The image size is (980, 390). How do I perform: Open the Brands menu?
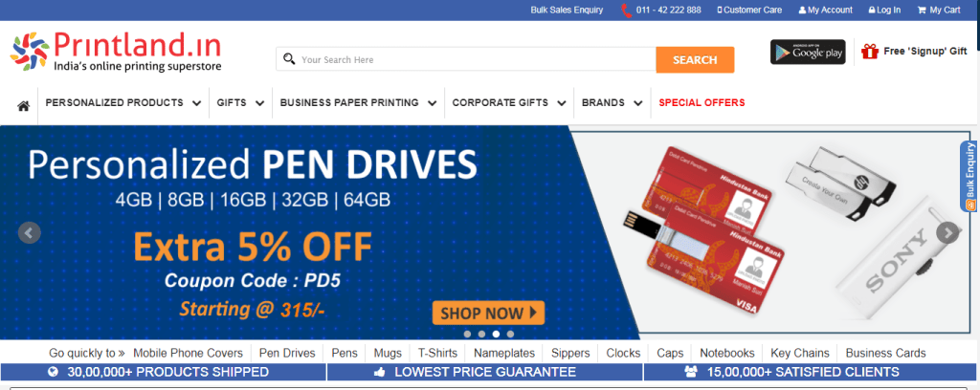pos(612,103)
